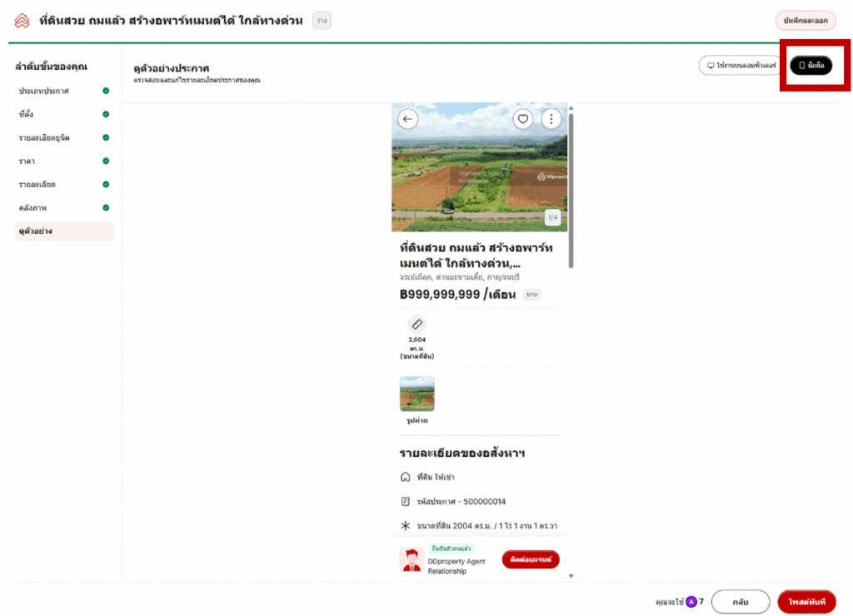The image size is (853, 616).
Task: Tap the heart favorite icon
Action: point(523,119)
